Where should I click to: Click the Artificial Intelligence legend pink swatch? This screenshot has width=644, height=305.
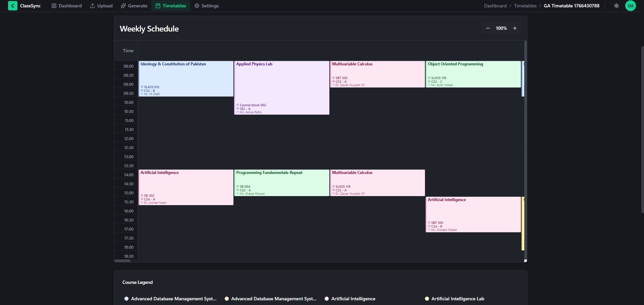[327, 299]
